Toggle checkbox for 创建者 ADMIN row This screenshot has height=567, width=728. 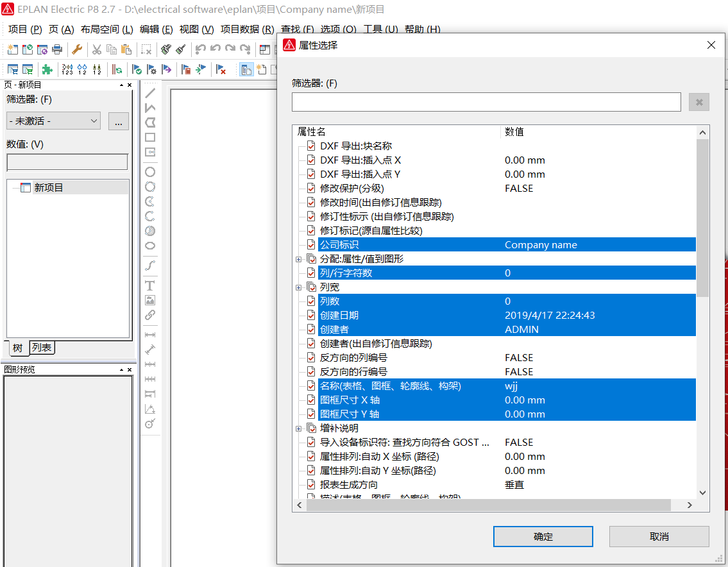(311, 330)
